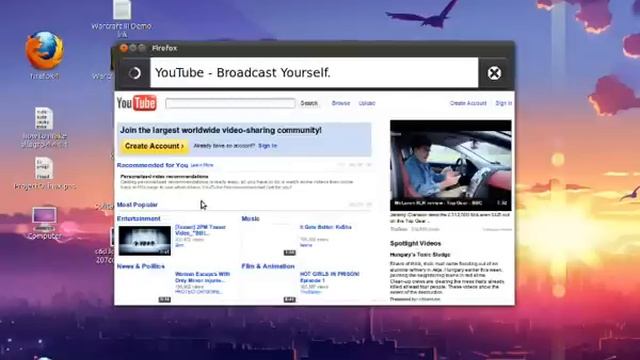Open the Music category
The width and height of the screenshot is (640, 360).
pos(250,218)
